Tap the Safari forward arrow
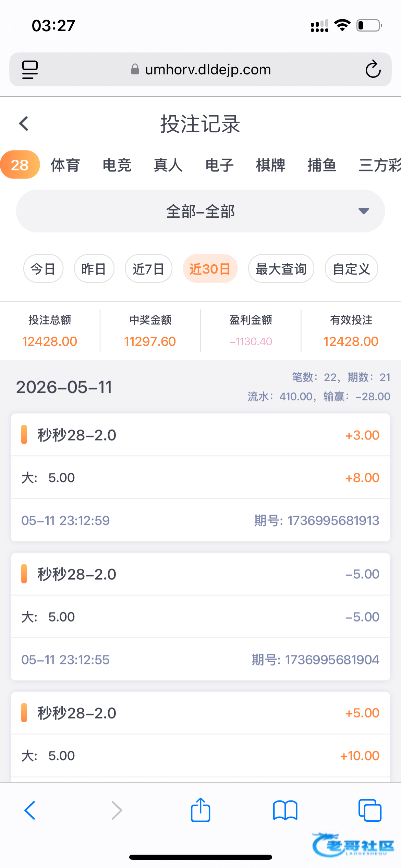401x868 pixels. (x=117, y=810)
